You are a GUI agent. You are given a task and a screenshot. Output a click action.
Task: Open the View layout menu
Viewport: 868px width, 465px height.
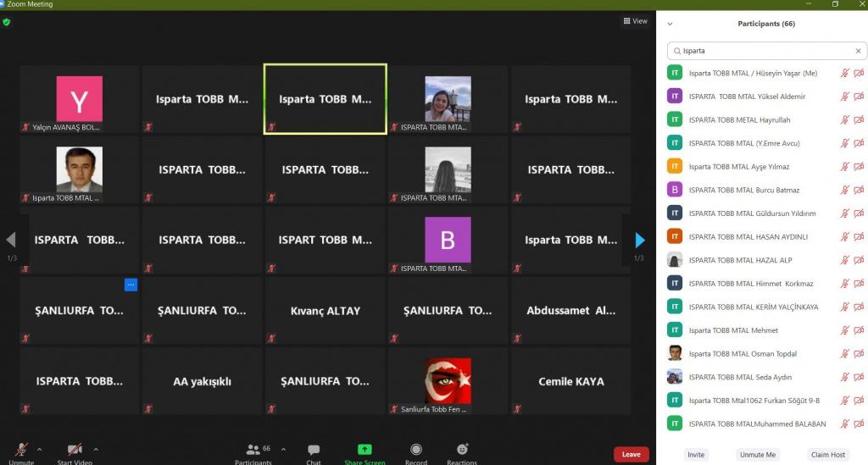pos(635,21)
